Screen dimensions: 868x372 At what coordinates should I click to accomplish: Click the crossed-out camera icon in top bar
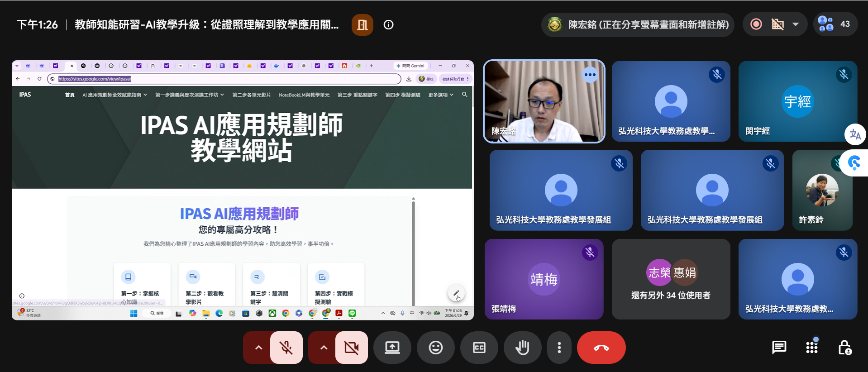point(777,24)
